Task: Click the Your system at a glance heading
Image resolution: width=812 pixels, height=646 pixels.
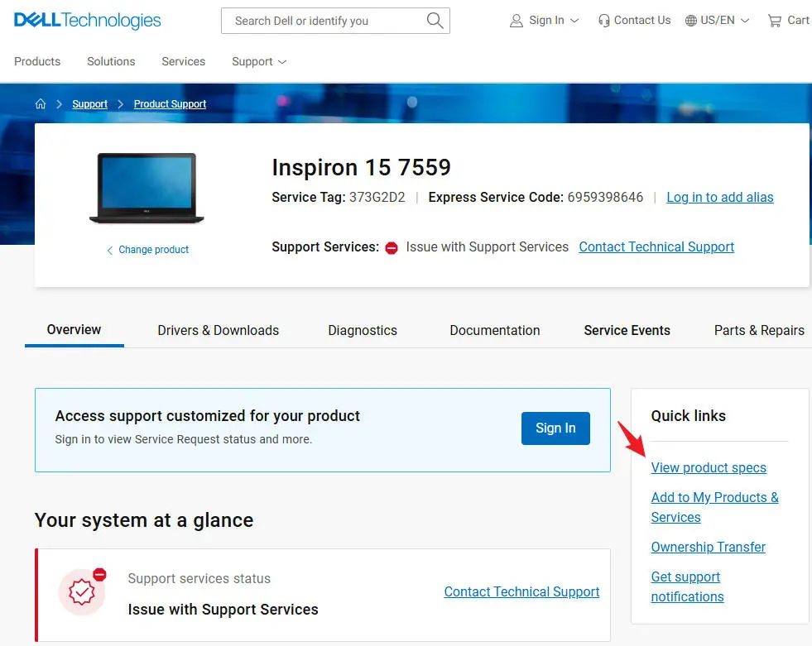Action: [x=144, y=520]
